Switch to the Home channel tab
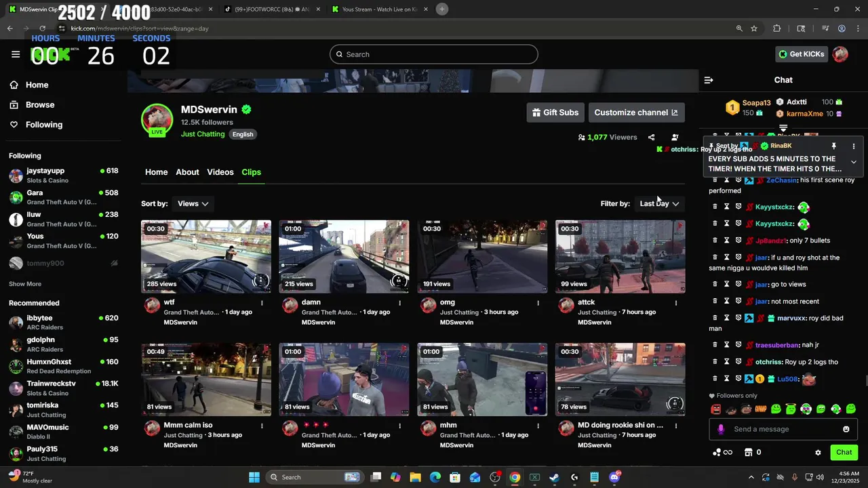 pyautogui.click(x=156, y=172)
